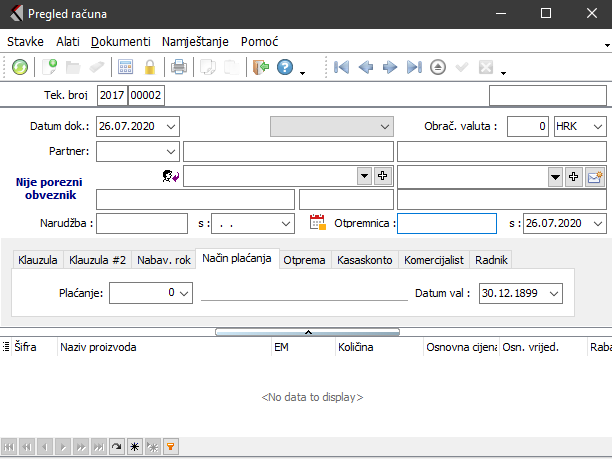Collapse the header panel splitter handle
Image resolution: width=612 pixels, height=459 pixels.
pos(307,331)
